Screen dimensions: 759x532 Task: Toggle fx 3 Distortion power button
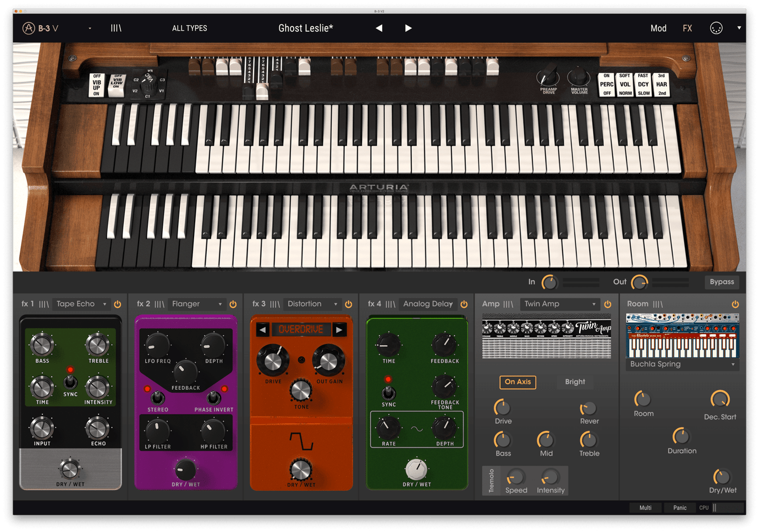pos(348,304)
